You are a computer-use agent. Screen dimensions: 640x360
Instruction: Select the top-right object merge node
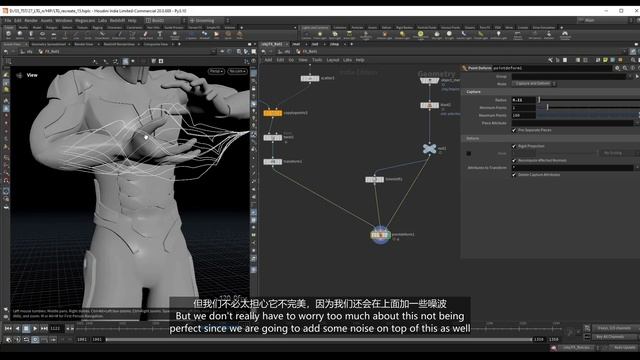point(429,80)
